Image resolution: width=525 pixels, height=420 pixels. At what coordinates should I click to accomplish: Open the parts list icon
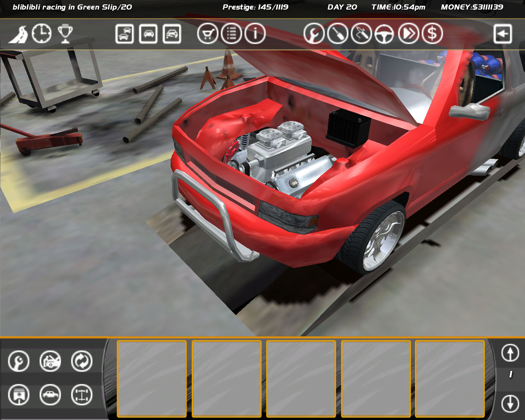click(231, 34)
